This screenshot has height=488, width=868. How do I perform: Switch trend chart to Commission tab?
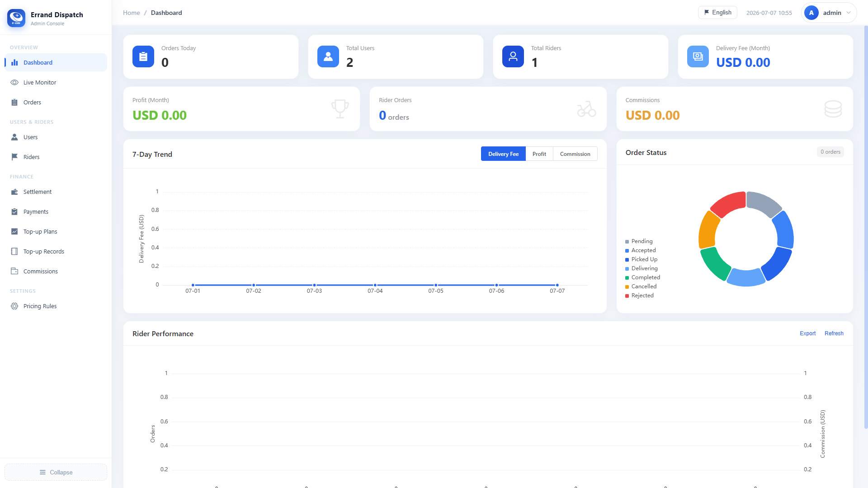point(575,154)
